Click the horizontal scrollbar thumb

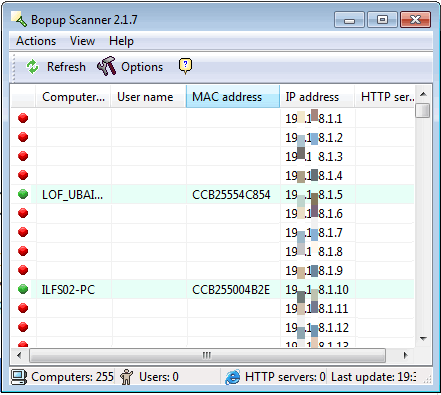[207, 355]
